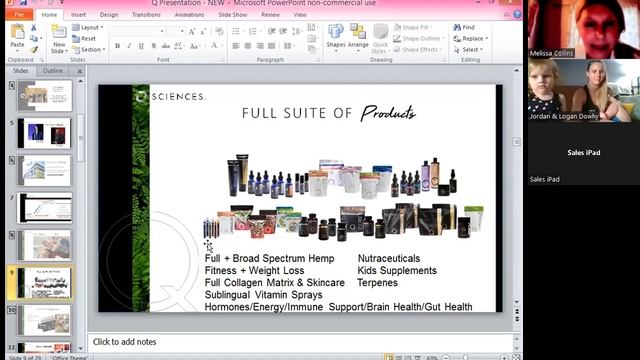The height and width of the screenshot is (360, 640).
Task: Select slide 7 thumbnail
Action: point(44,208)
